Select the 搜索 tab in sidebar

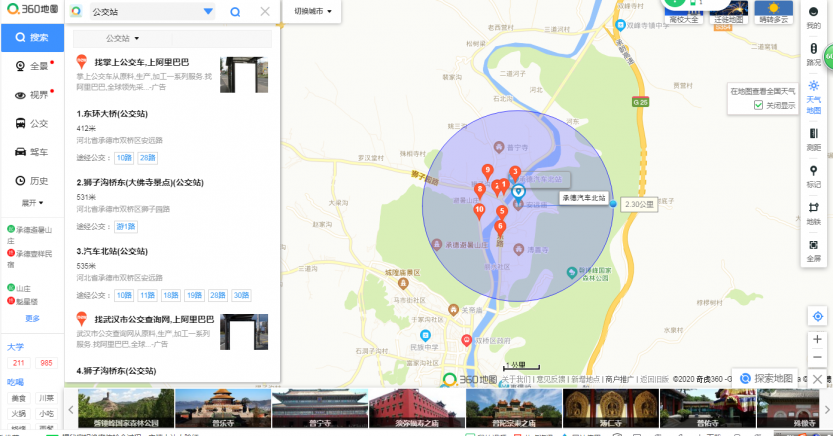tap(31, 37)
